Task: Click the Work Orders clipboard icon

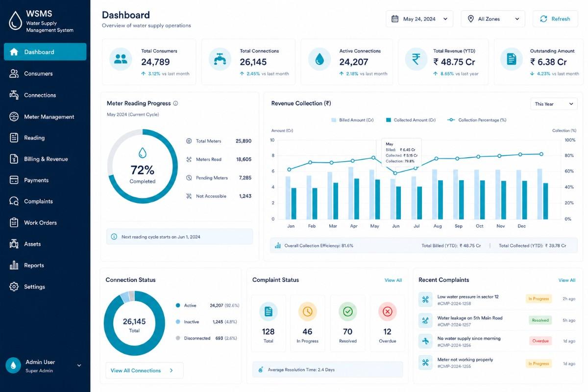Action: tap(14, 222)
